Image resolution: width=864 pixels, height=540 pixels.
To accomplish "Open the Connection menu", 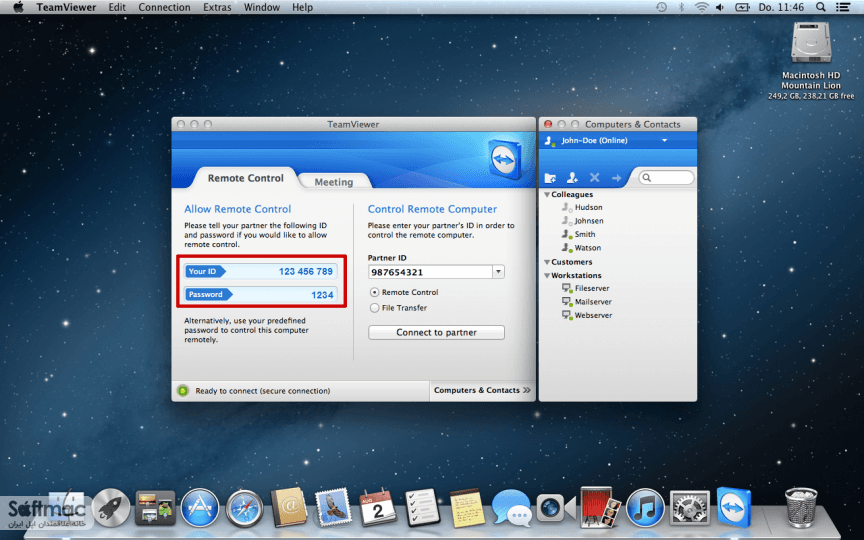I will tap(164, 7).
